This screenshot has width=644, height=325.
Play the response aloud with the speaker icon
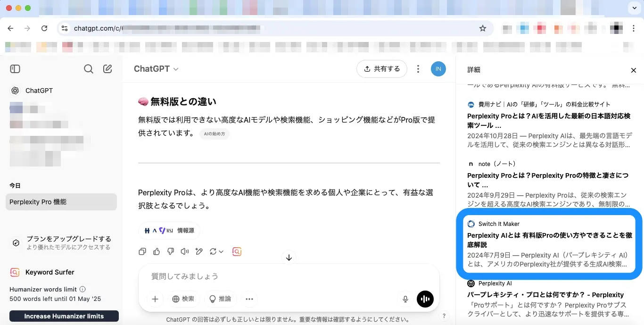click(x=185, y=251)
